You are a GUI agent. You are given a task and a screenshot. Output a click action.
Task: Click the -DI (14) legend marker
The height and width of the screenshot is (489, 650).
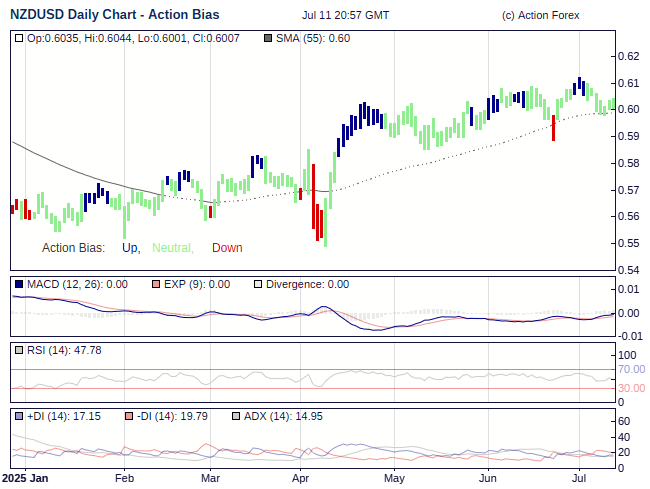[x=129, y=416]
